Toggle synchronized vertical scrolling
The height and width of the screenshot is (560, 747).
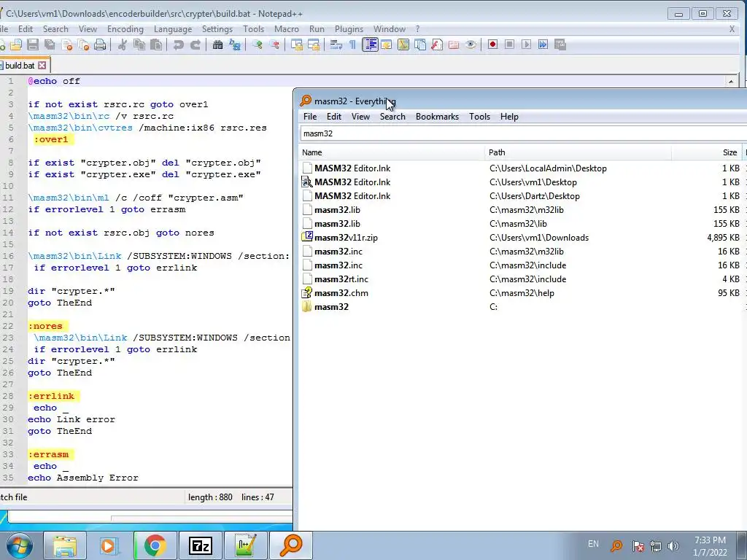297,44
